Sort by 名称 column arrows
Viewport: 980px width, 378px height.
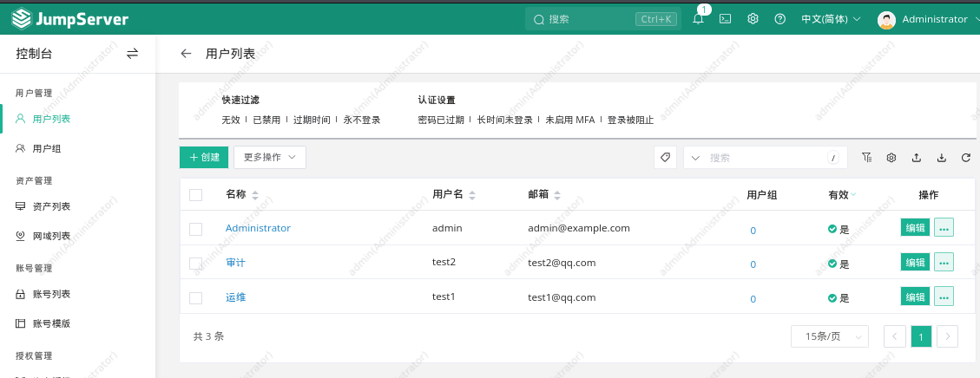tap(255, 195)
